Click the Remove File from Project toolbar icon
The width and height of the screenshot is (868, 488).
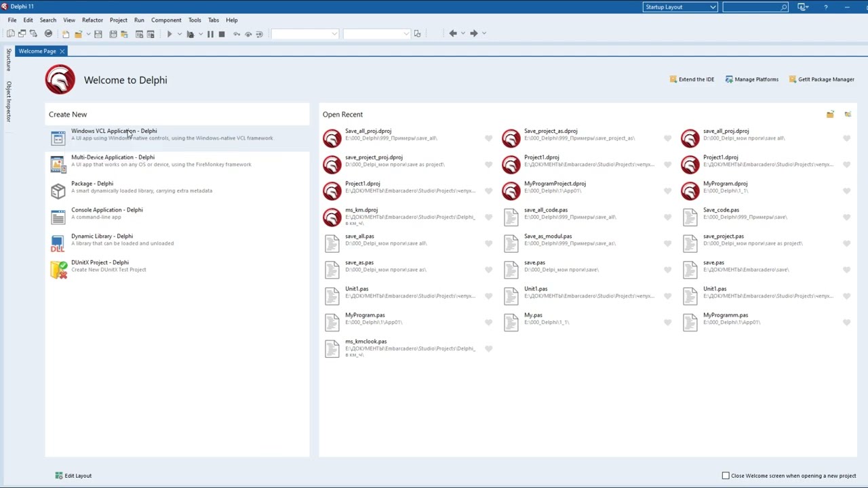[x=151, y=33]
